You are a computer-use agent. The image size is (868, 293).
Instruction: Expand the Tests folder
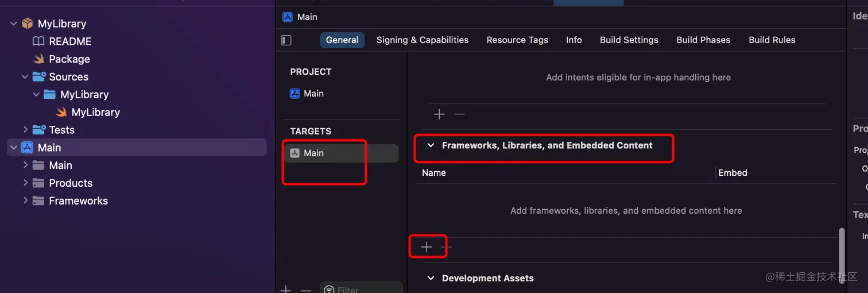point(25,130)
